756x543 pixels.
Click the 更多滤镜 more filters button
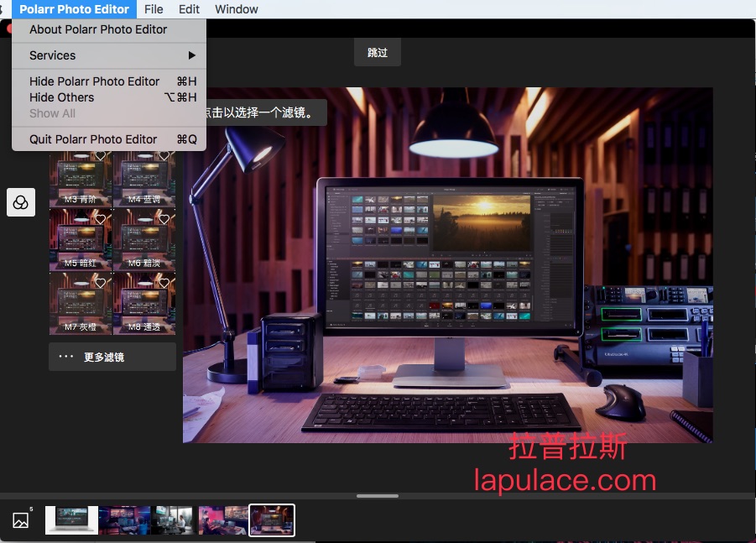click(112, 357)
